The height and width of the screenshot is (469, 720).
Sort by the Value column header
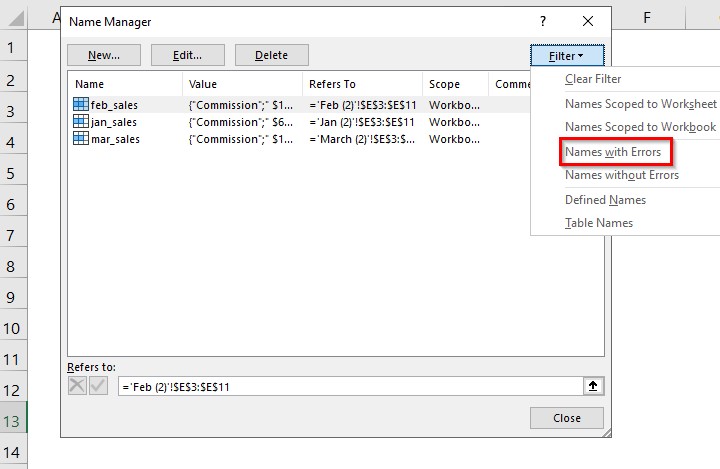pyautogui.click(x=242, y=84)
